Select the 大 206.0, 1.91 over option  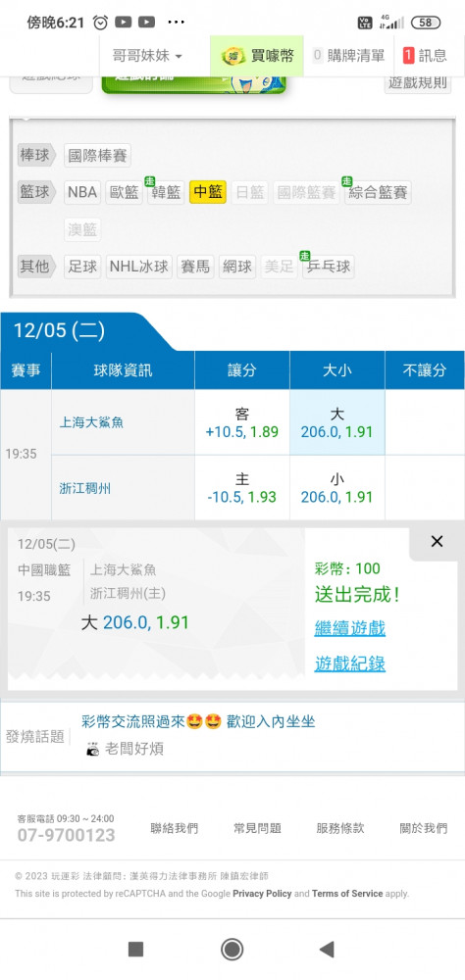coord(336,422)
